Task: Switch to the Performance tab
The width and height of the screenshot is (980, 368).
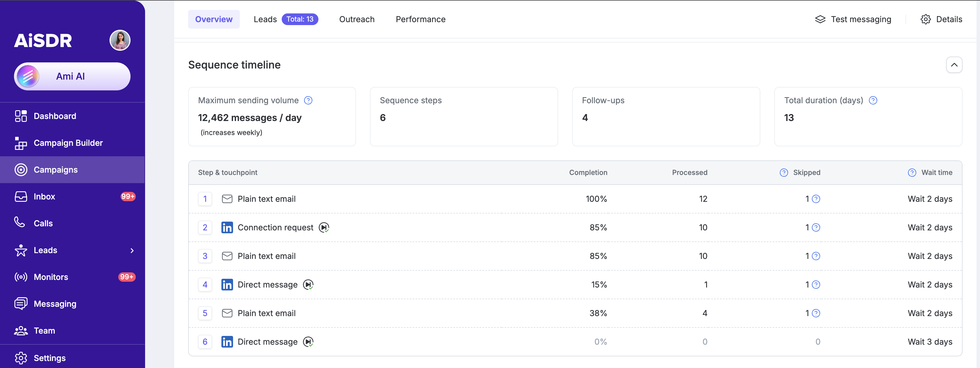Action: click(420, 20)
